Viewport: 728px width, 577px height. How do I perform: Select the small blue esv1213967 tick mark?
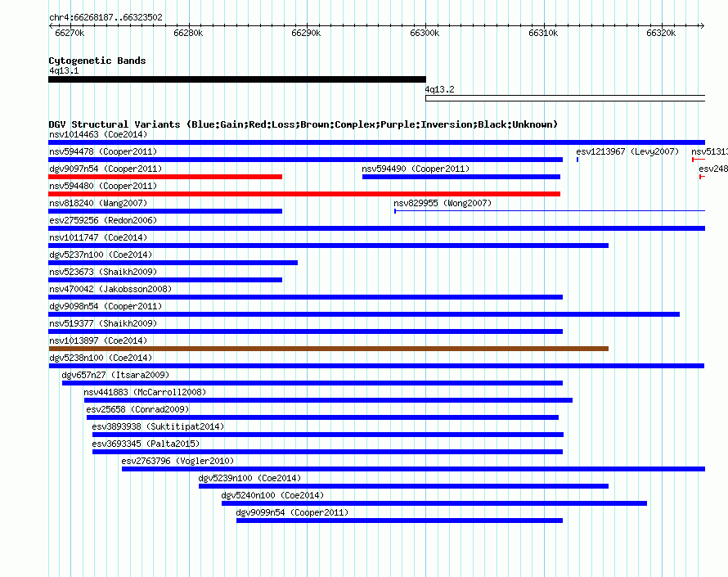click(577, 160)
